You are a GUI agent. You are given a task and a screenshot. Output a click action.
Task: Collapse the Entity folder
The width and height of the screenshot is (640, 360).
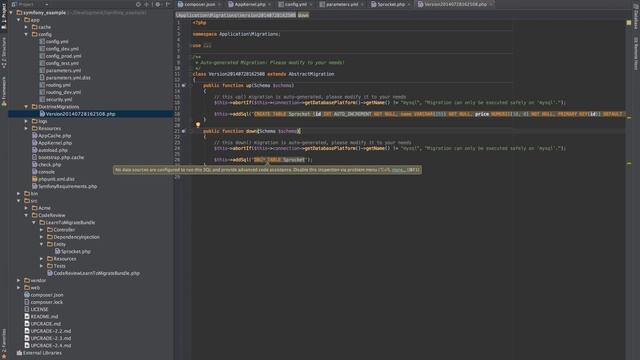[x=42, y=244]
